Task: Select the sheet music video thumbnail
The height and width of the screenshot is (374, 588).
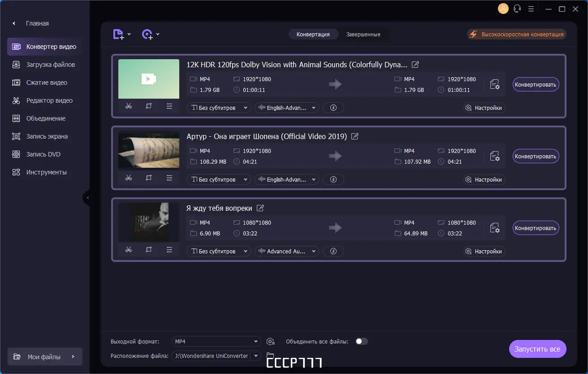Action: coord(149,150)
